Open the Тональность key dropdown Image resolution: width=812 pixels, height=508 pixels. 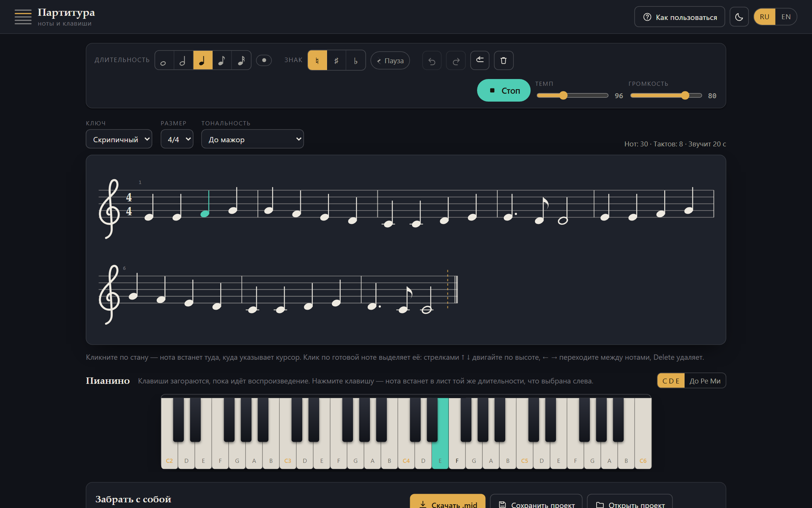(253, 139)
